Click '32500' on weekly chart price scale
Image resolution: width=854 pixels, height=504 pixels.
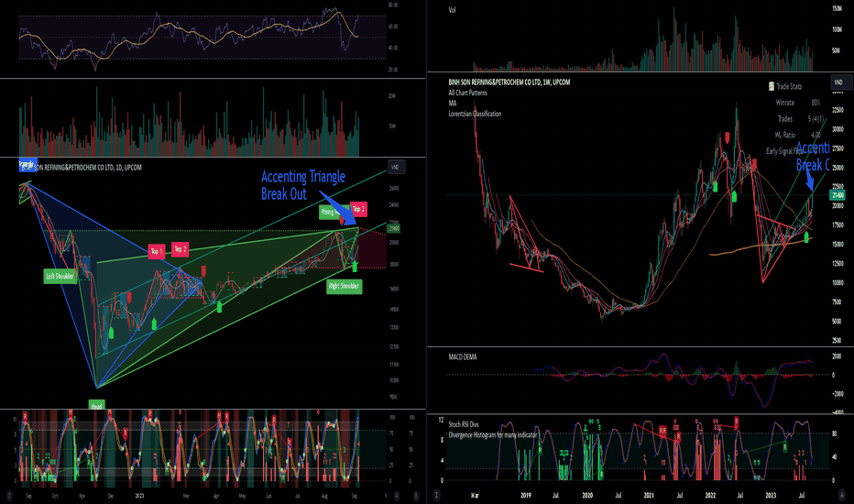pyautogui.click(x=838, y=110)
